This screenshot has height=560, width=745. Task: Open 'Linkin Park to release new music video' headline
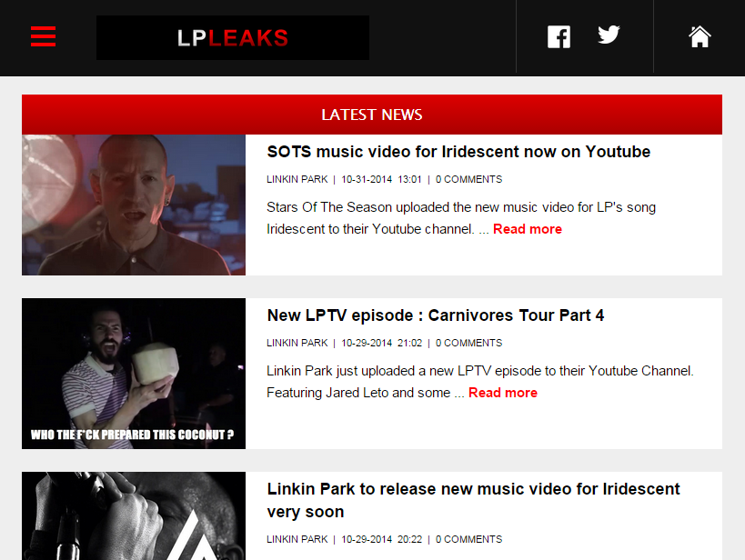point(473,500)
